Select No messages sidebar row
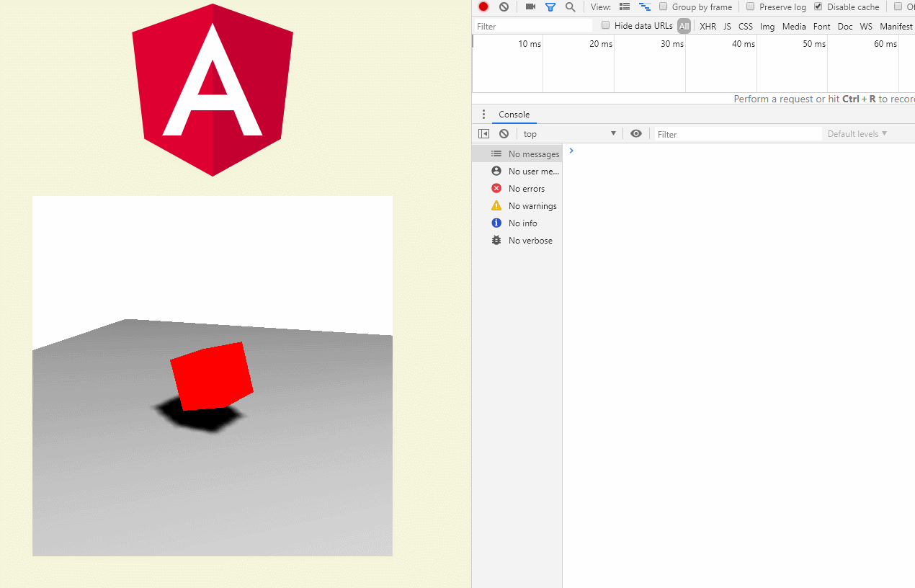 click(517, 153)
